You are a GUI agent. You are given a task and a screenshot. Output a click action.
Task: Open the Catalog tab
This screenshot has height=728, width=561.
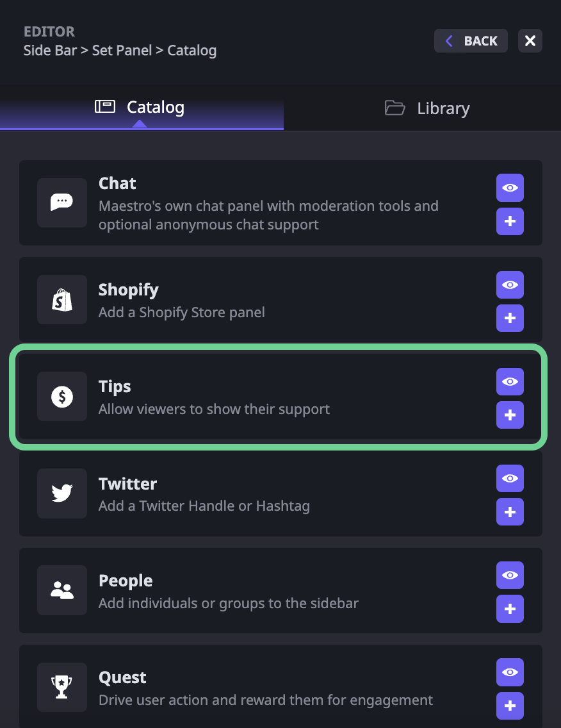click(x=142, y=107)
